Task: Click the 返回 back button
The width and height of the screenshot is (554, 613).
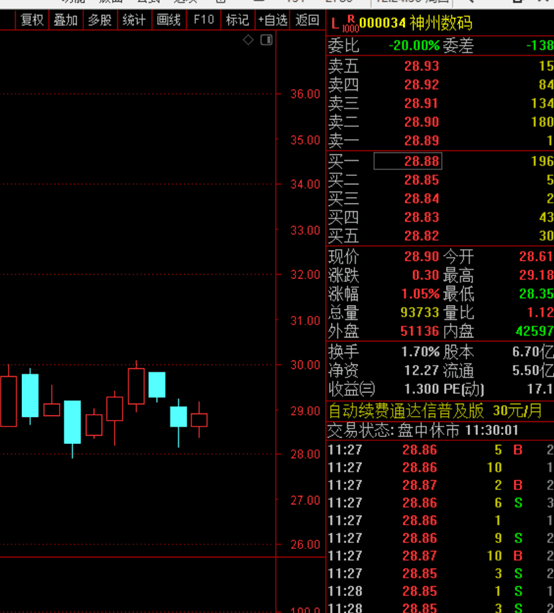Action: click(x=307, y=20)
